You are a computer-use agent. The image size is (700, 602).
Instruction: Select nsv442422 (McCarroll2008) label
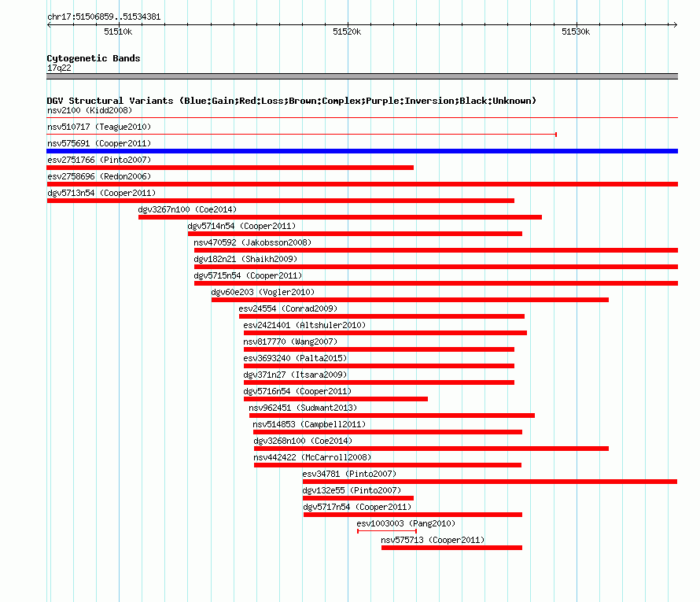(x=312, y=457)
